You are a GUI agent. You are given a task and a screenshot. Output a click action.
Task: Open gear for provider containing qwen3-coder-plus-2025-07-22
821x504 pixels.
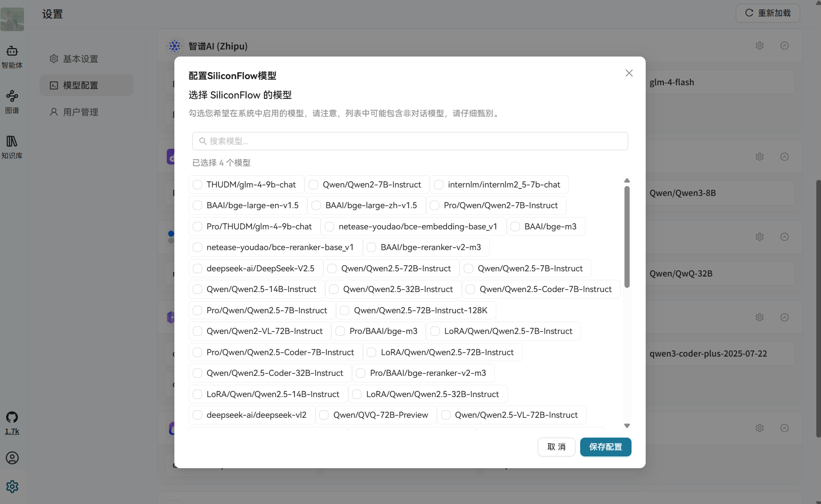(x=760, y=317)
